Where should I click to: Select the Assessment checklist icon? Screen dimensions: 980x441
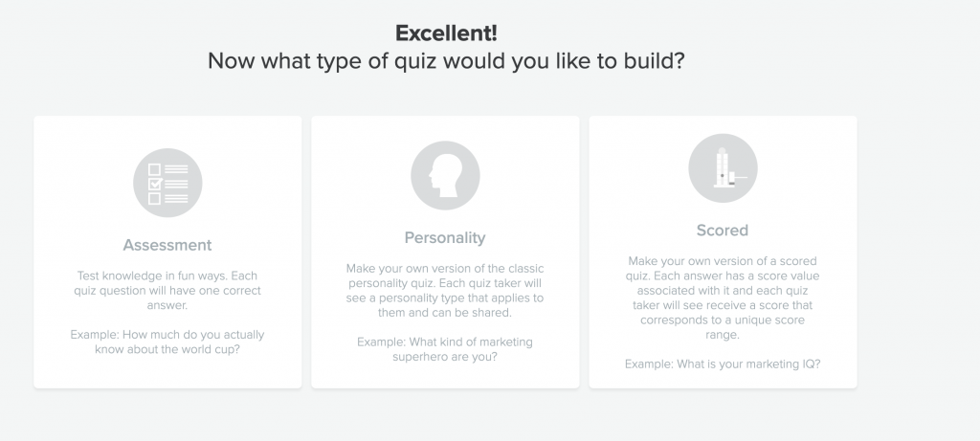click(x=167, y=183)
